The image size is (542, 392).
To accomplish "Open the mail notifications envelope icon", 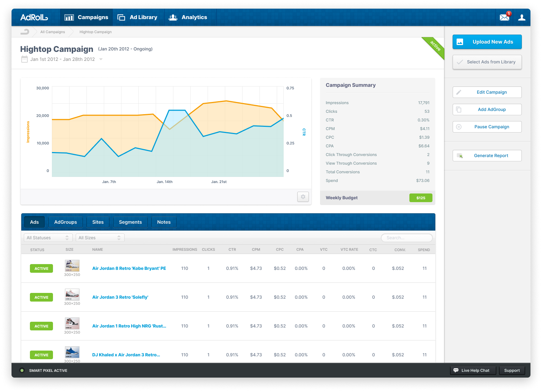I will tap(505, 17).
